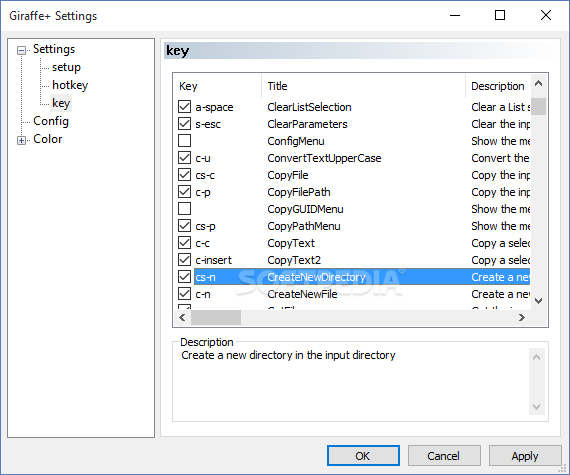The height and width of the screenshot is (475, 570).
Task: Minimize the Giraffe+ Settings window
Action: 455,16
